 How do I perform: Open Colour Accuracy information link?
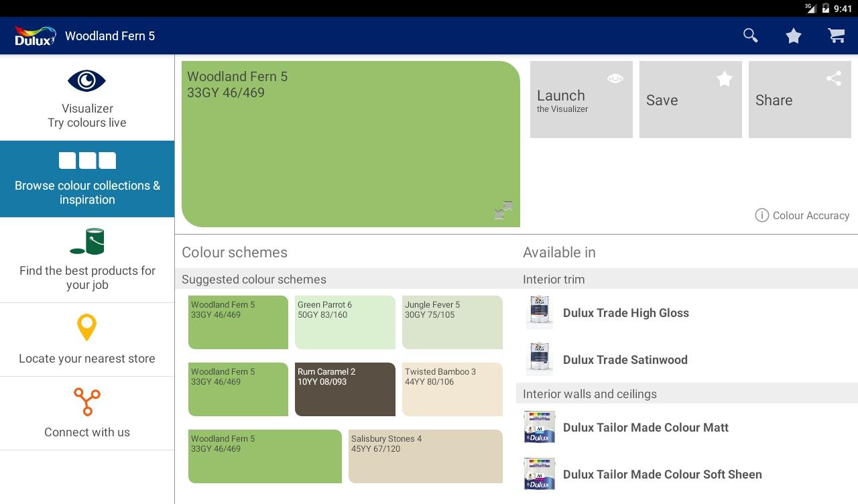coord(802,215)
